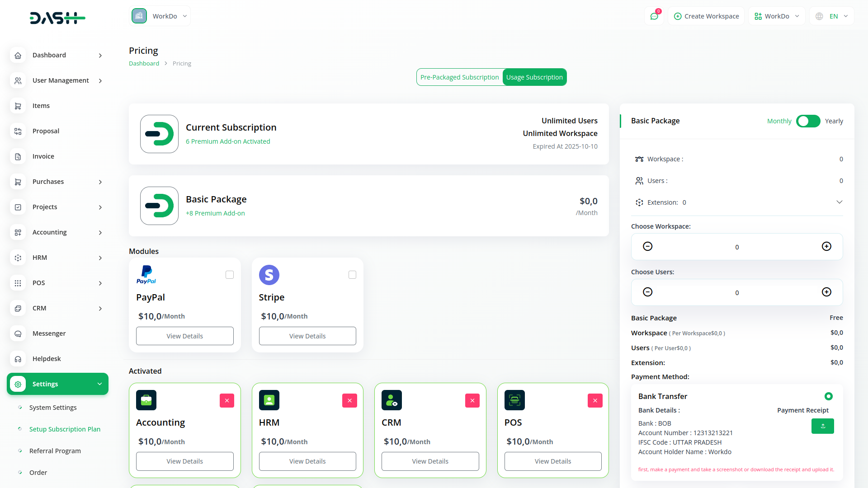
Task: Increase Choose Users count with plus stepper
Action: click(x=827, y=292)
